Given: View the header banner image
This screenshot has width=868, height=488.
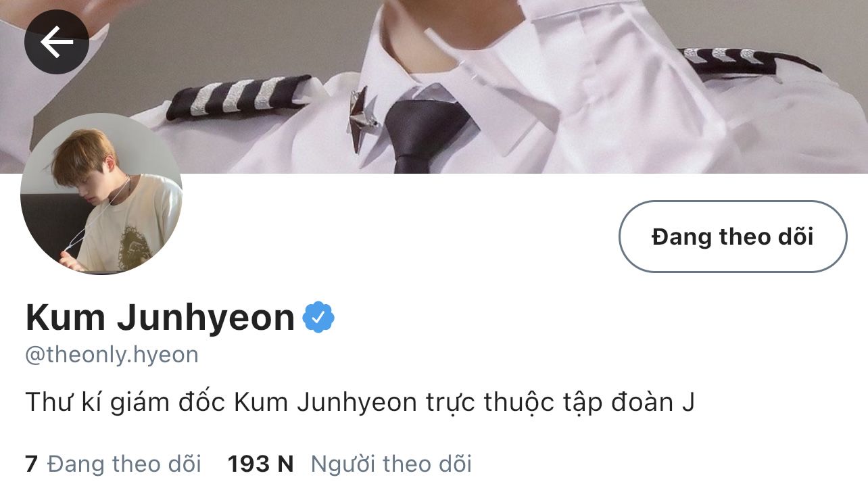Looking at the screenshot, I should click(x=434, y=87).
